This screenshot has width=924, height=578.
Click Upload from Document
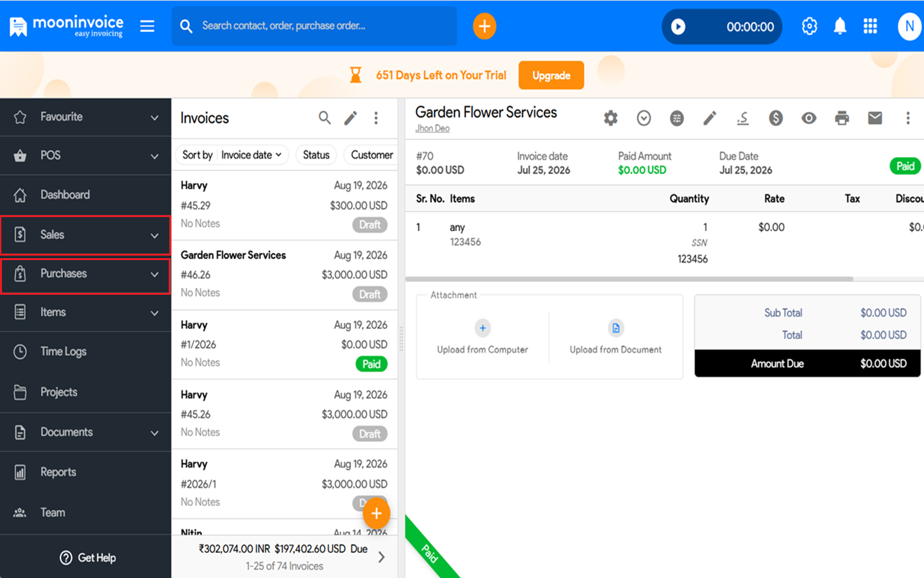pyautogui.click(x=615, y=338)
